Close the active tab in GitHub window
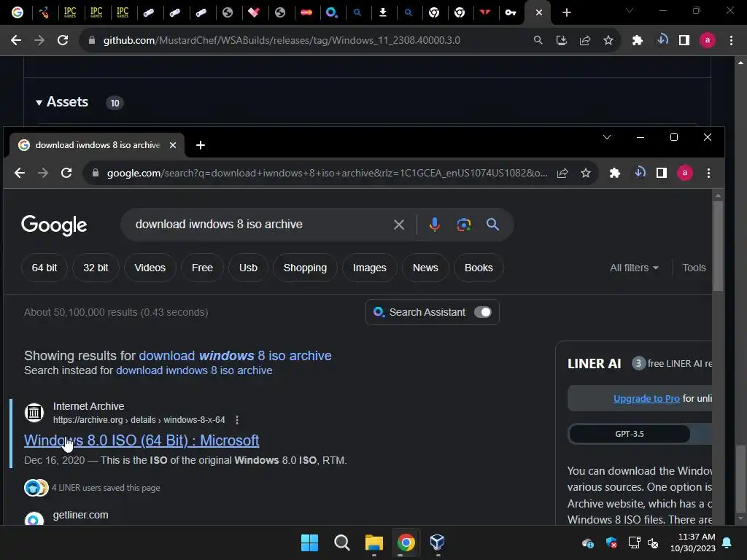747x560 pixels. 539,13
